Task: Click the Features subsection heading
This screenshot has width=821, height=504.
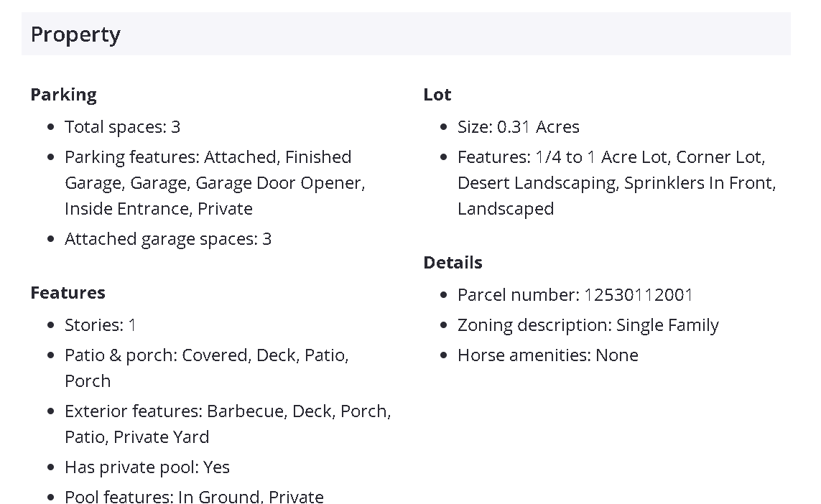Action: pos(68,293)
